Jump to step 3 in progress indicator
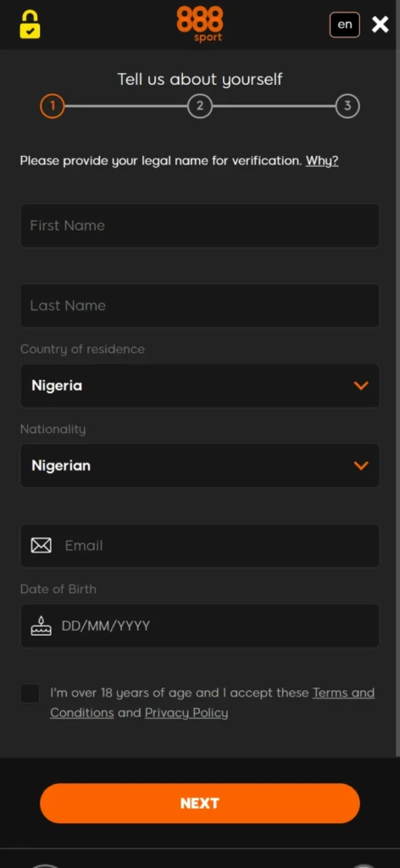This screenshot has width=400, height=868. pyautogui.click(x=347, y=106)
